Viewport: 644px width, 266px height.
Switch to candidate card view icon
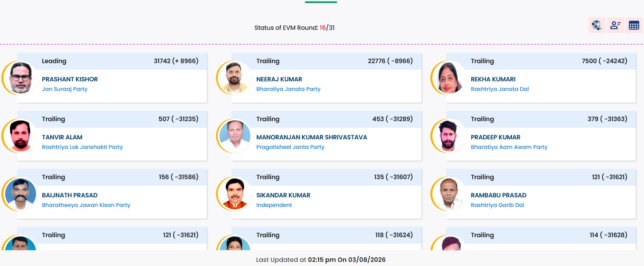click(x=615, y=25)
